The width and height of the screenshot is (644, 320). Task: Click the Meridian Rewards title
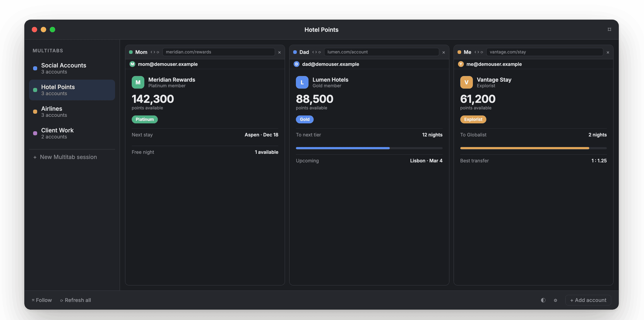click(x=172, y=80)
